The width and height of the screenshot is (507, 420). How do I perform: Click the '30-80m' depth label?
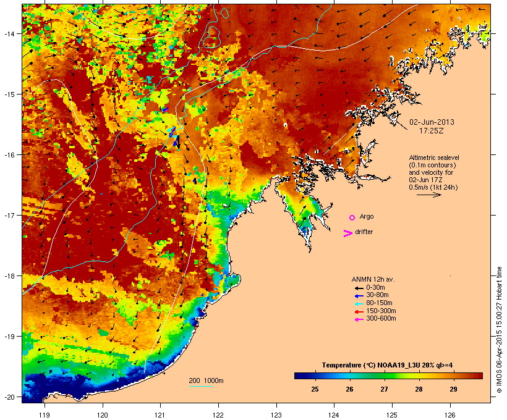pos(377,295)
